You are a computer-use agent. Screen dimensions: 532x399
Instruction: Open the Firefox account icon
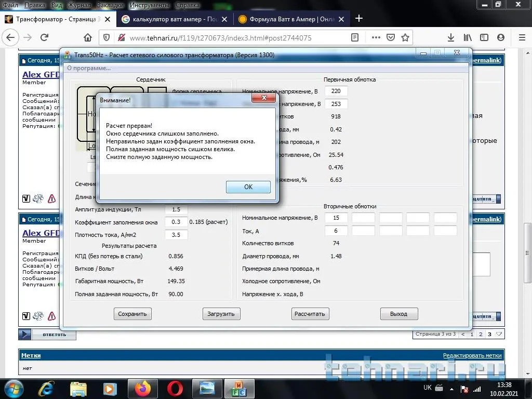(x=501, y=37)
